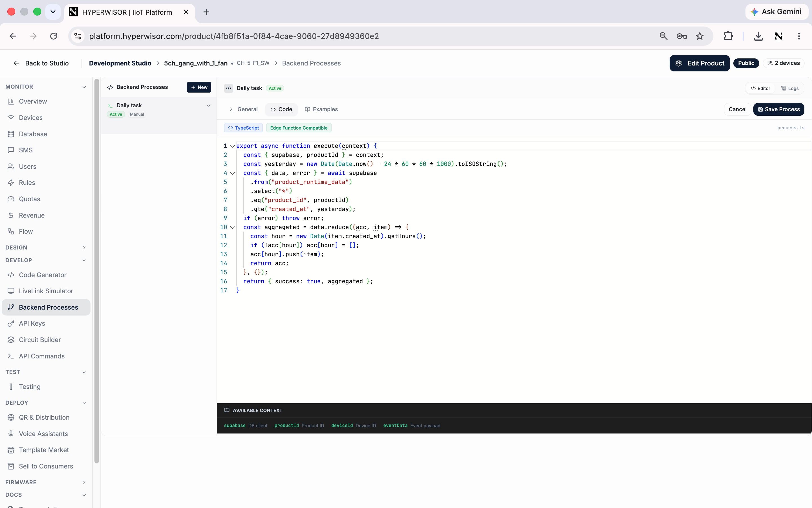Open QR & Distribution

[x=46, y=417]
